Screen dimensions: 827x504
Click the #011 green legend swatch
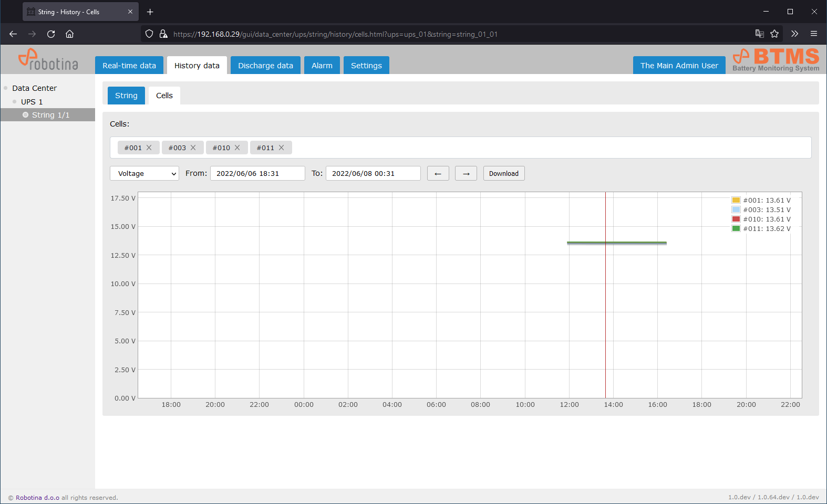click(736, 229)
